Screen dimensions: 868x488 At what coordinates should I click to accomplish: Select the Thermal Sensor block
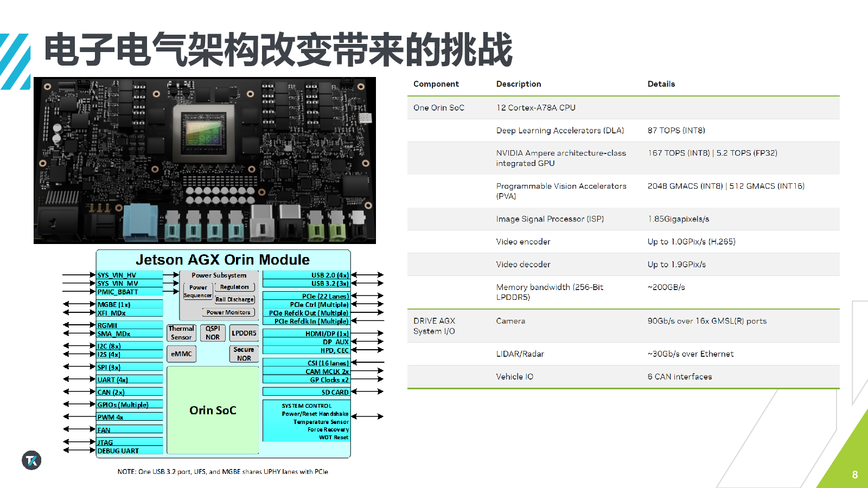pyautogui.click(x=181, y=333)
